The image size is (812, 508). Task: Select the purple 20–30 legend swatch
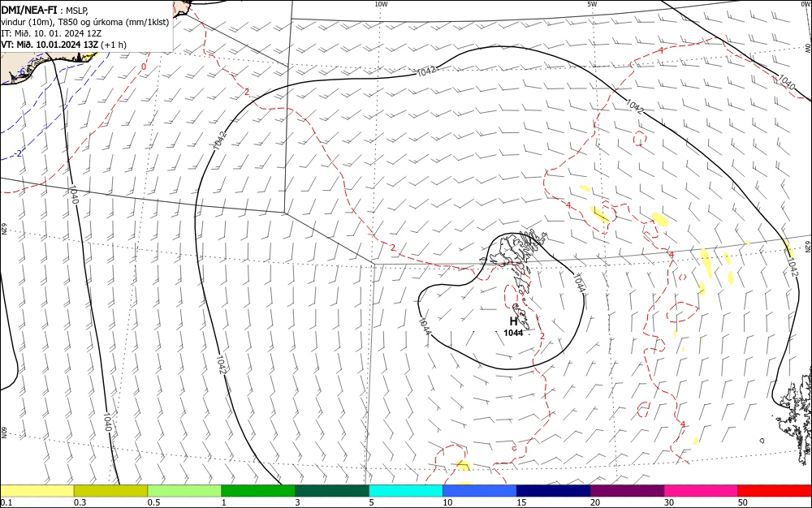coord(627,491)
